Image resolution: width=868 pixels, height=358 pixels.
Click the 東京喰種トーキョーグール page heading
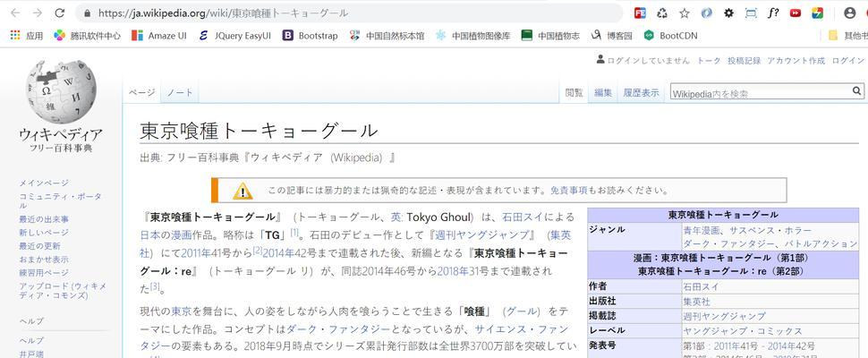point(259,131)
